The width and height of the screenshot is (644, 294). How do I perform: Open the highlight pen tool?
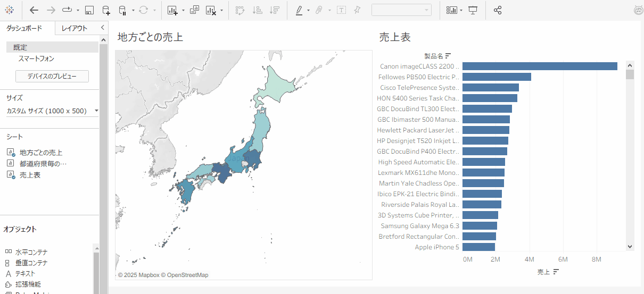pyautogui.click(x=299, y=10)
